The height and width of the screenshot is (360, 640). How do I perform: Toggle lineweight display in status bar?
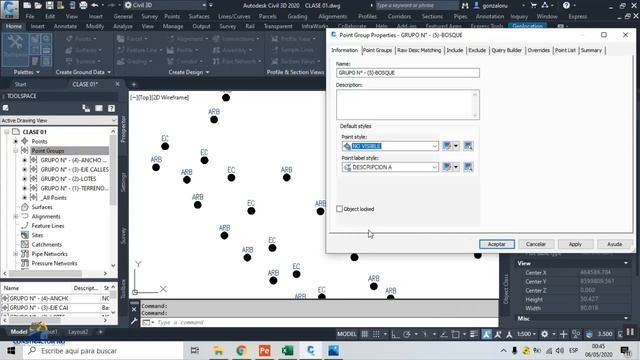[473, 334]
